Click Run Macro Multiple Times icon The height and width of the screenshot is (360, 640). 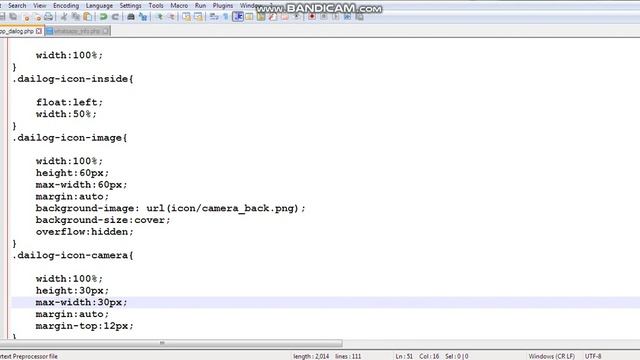click(347, 17)
